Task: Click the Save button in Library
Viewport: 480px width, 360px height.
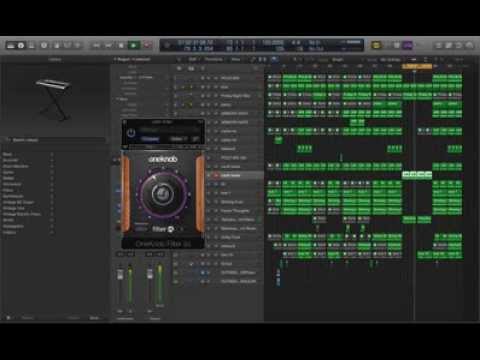Action: tap(95, 318)
